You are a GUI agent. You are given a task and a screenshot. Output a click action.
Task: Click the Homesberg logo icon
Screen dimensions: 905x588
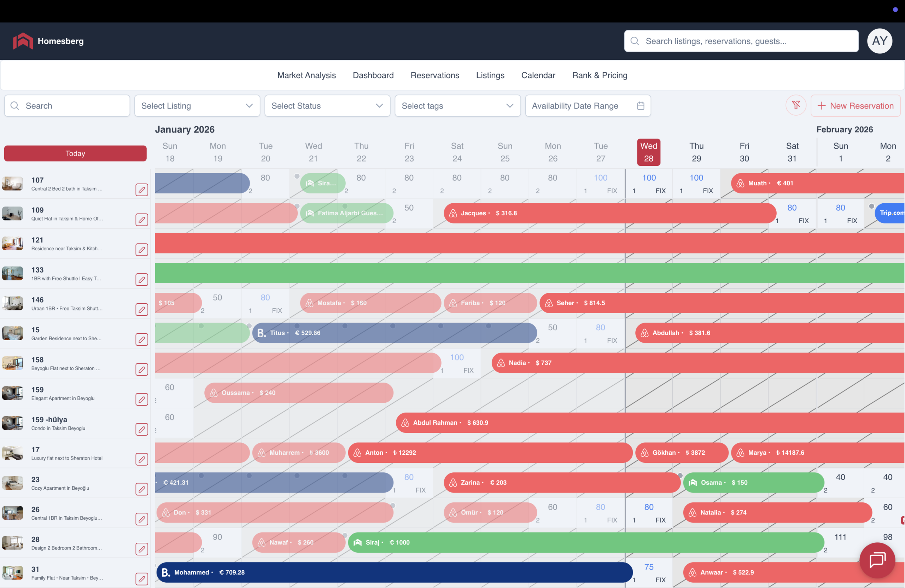(23, 41)
